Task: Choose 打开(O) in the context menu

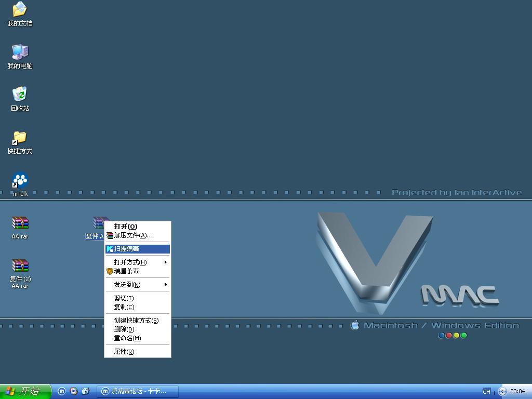Action: pyautogui.click(x=137, y=227)
